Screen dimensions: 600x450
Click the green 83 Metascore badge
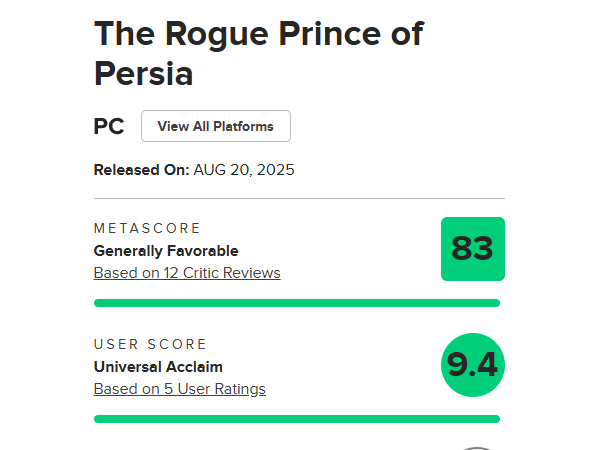(473, 249)
